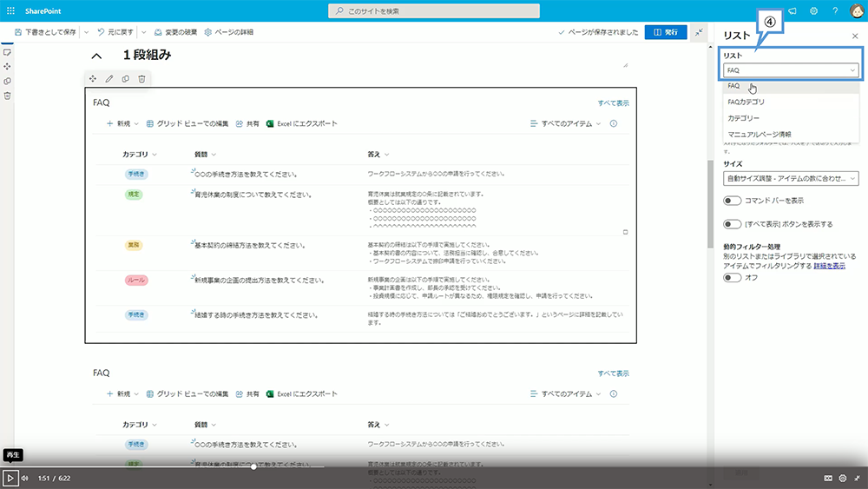Click すべて表示 link in second FAQ
Viewport: 868px width, 489px height.
click(x=614, y=373)
